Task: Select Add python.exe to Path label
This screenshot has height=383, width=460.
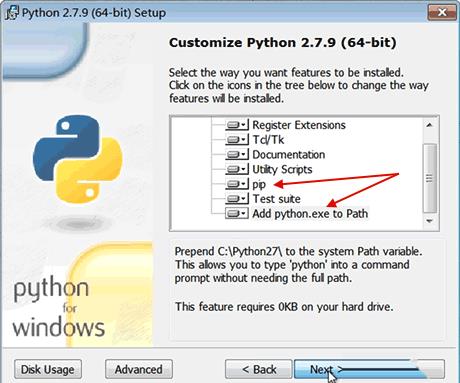Action: [x=310, y=214]
